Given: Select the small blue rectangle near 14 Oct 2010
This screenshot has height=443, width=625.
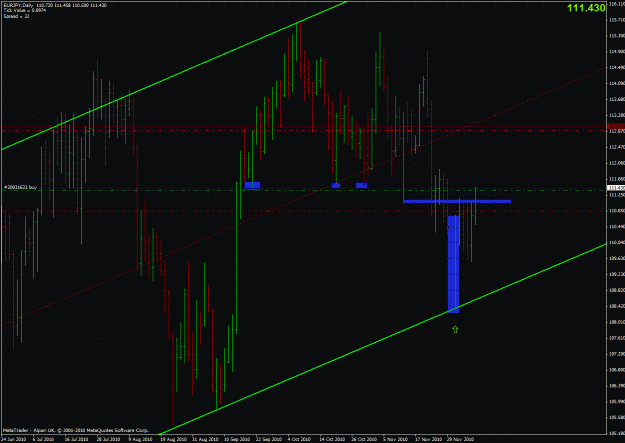Looking at the screenshot, I should 336,185.
